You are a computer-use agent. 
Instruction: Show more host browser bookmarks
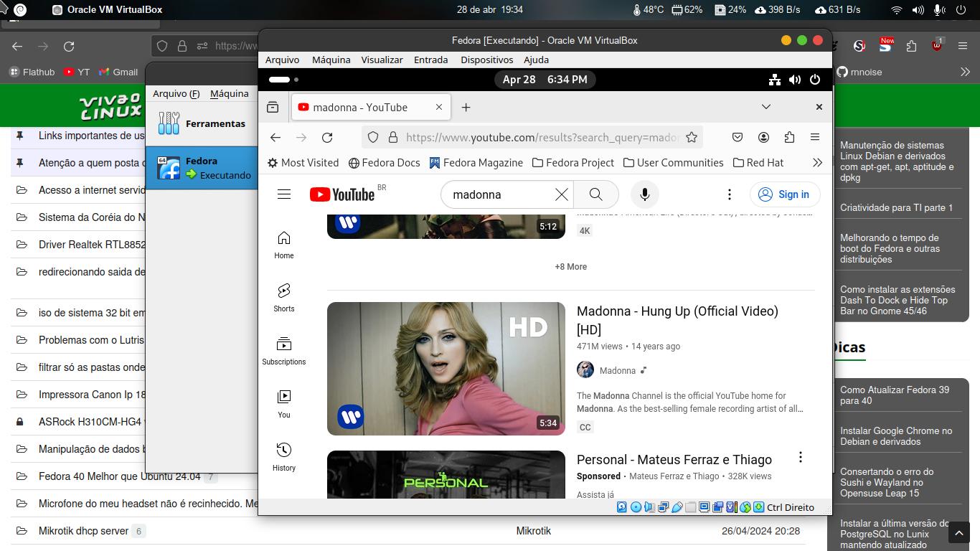[x=965, y=72]
